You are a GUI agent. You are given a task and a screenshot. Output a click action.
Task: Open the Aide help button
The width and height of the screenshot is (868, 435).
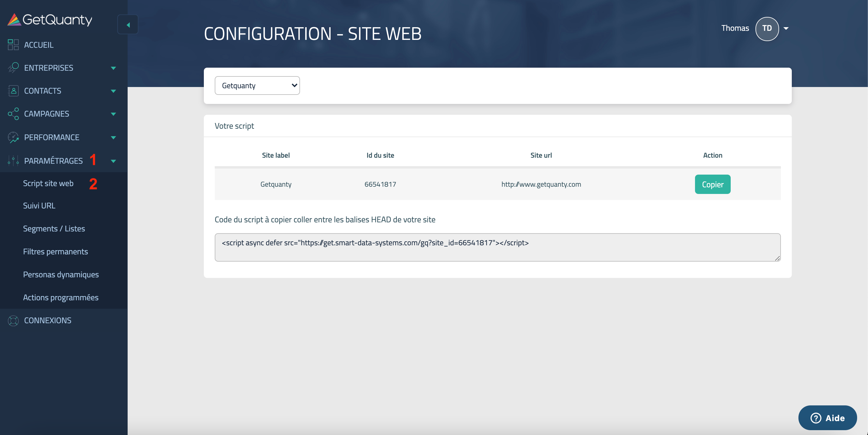(x=827, y=418)
